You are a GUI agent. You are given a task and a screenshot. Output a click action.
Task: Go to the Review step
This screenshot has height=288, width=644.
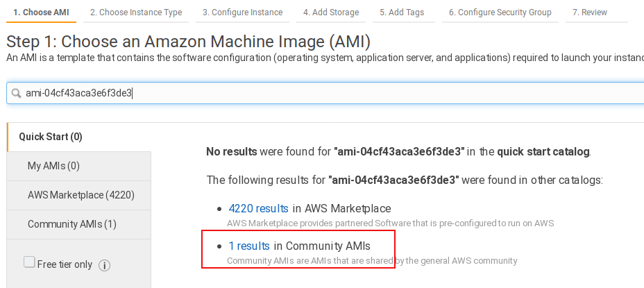click(x=590, y=12)
